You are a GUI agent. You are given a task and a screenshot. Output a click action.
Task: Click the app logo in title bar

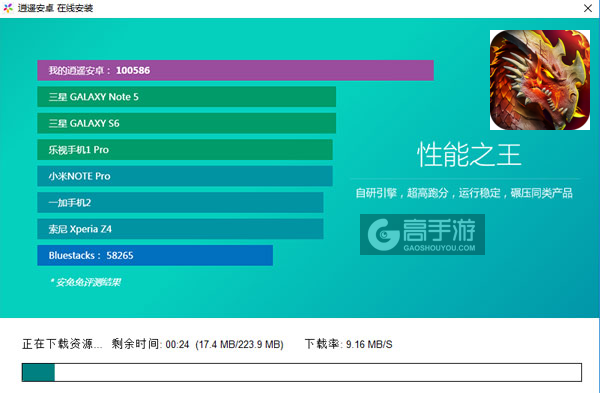[8, 8]
